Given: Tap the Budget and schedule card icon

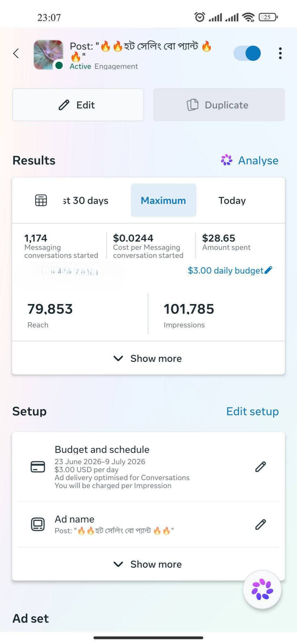Looking at the screenshot, I should tap(38, 467).
